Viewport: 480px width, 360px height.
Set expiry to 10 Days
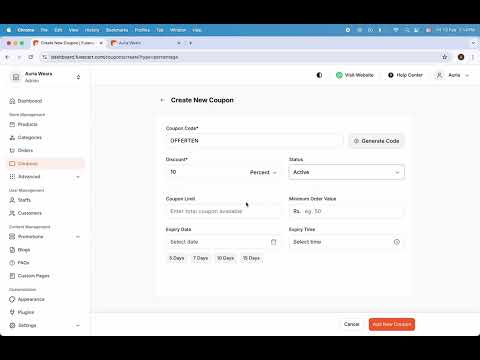click(225, 258)
